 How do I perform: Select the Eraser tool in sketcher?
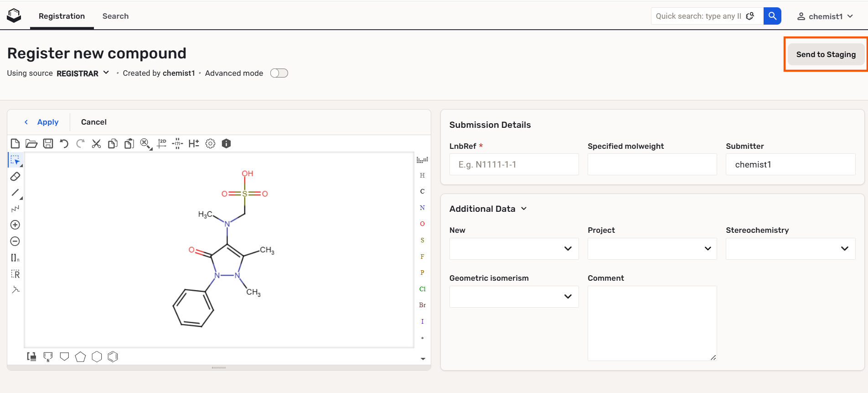[15, 176]
